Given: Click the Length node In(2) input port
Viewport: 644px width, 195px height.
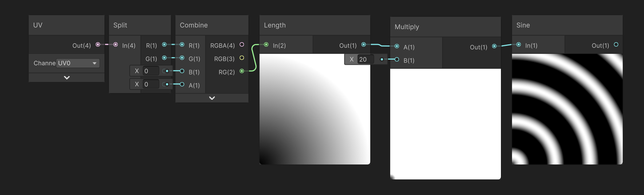Looking at the screenshot, I should tap(266, 44).
